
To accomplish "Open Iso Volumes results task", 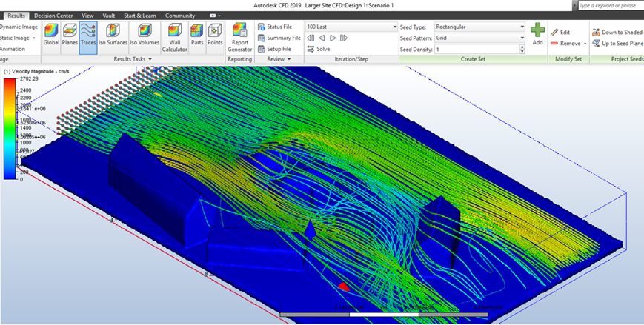I will click(x=145, y=36).
